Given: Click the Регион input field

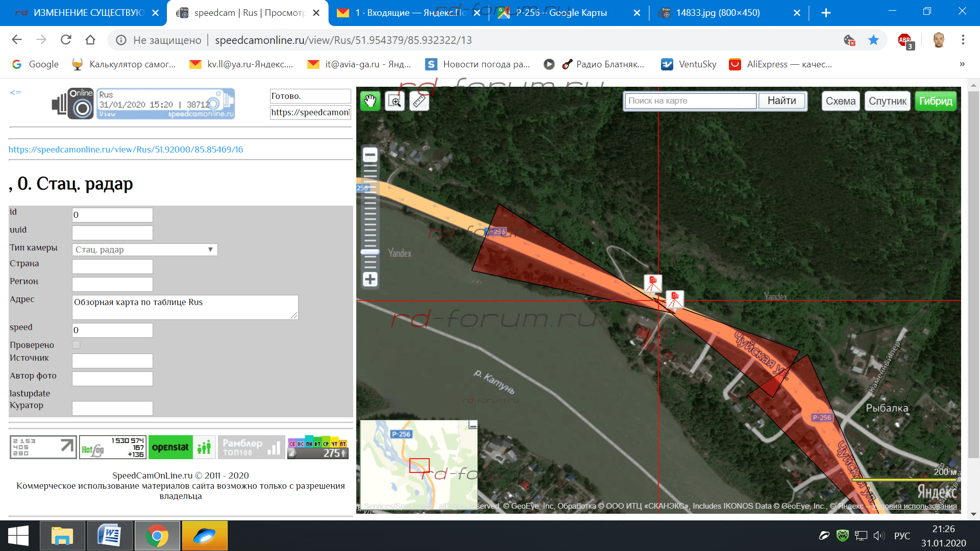Looking at the screenshot, I should click(112, 284).
